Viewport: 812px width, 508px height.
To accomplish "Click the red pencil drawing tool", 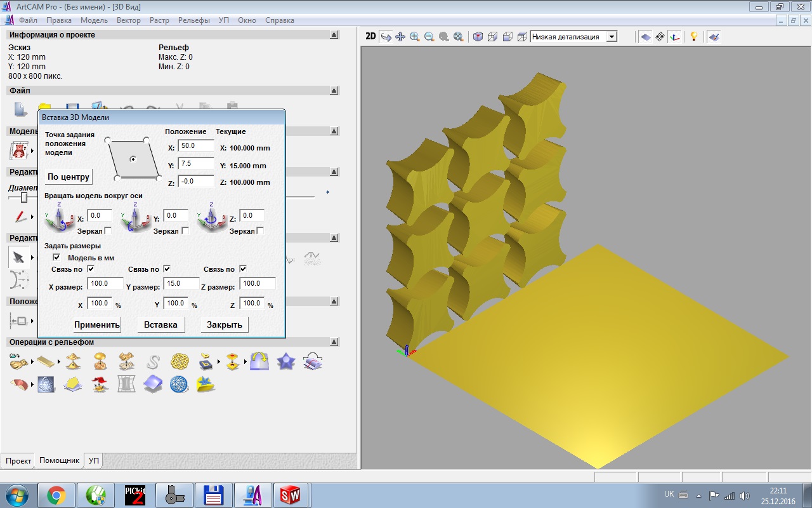I will [x=21, y=217].
